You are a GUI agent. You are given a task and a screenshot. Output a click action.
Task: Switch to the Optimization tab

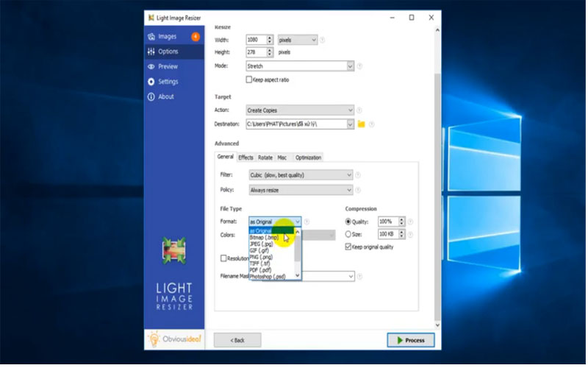(x=308, y=158)
